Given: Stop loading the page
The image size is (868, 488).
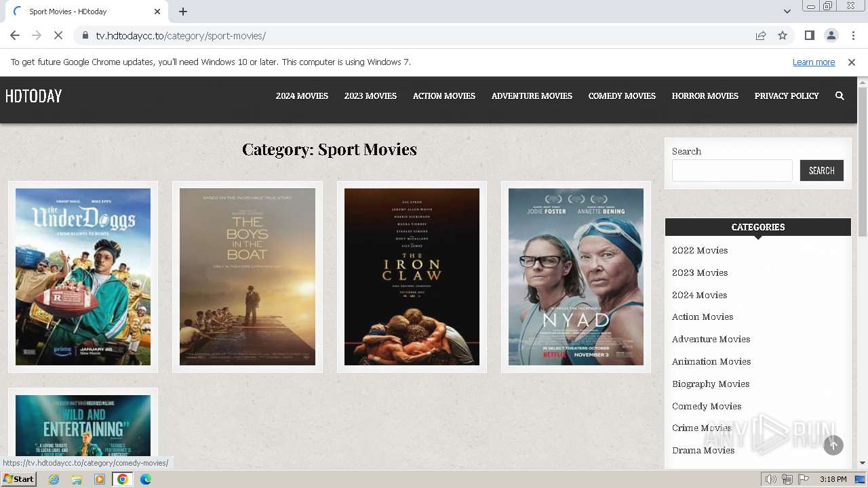Looking at the screenshot, I should click(58, 35).
